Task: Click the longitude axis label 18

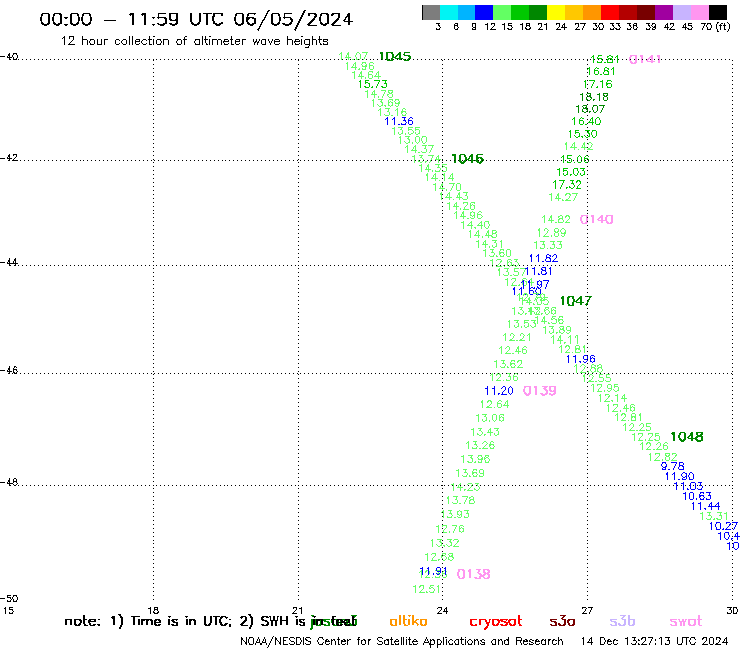Action: (153, 611)
